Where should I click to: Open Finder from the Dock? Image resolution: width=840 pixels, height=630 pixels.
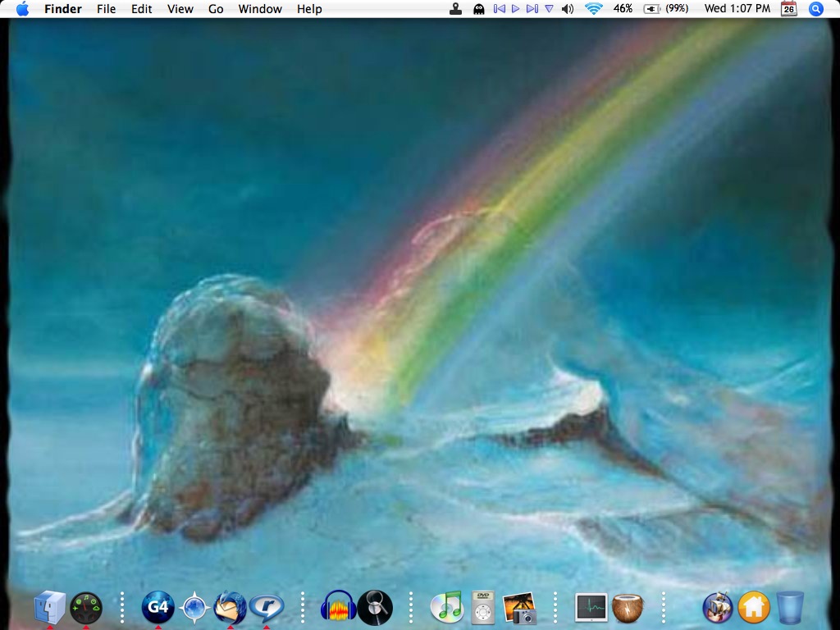(x=50, y=608)
